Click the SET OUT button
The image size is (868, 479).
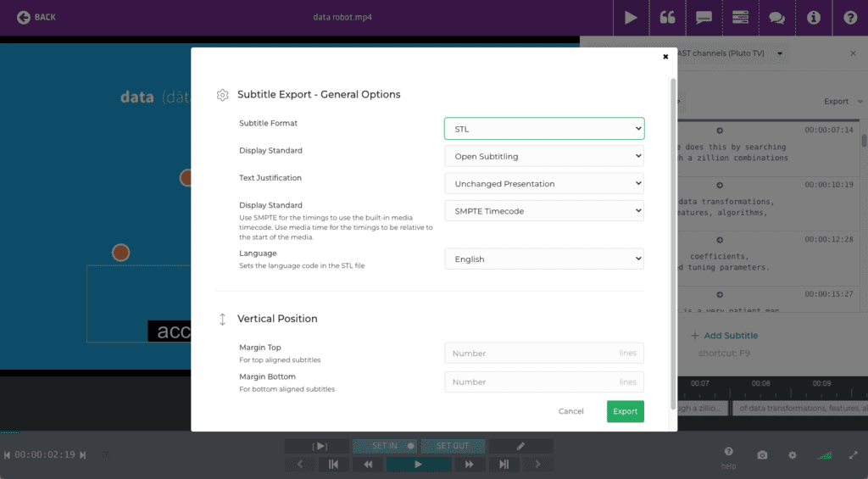[x=453, y=446]
